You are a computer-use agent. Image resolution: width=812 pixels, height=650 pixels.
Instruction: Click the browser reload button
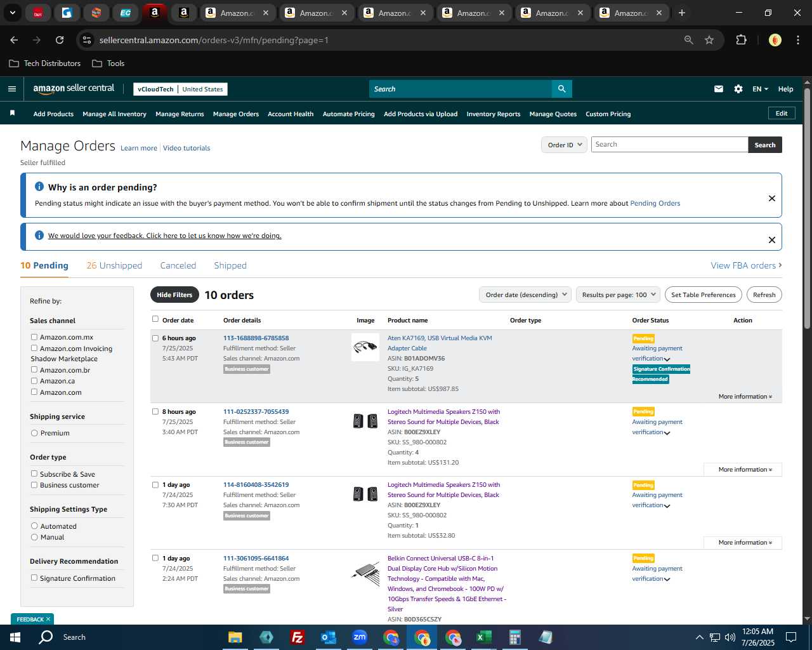click(60, 40)
